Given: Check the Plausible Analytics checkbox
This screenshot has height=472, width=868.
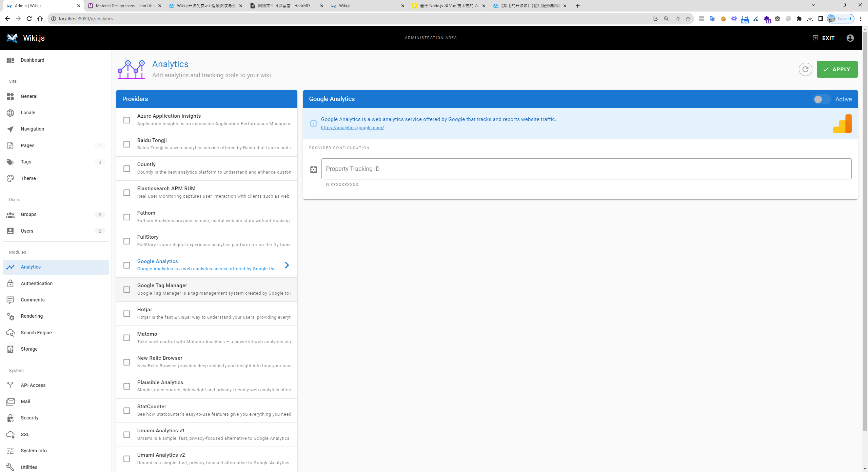Looking at the screenshot, I should point(126,386).
